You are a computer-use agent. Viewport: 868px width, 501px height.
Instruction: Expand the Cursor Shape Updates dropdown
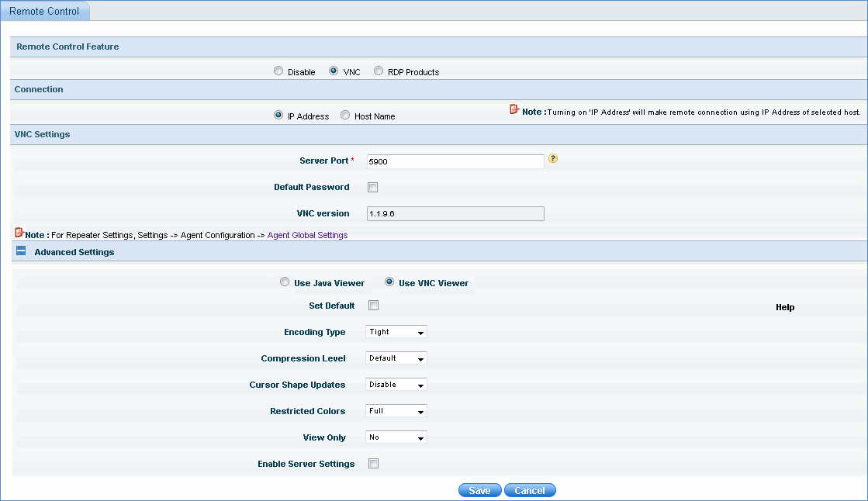point(396,385)
